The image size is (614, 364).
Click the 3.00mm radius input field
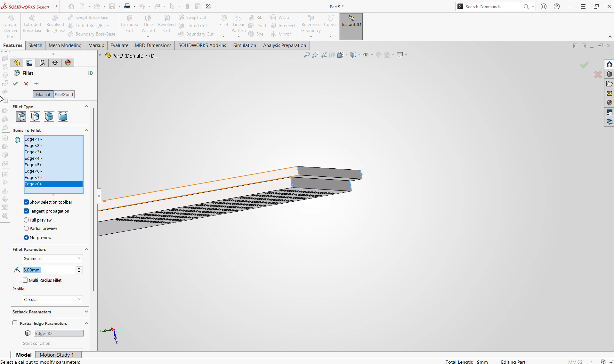point(49,270)
